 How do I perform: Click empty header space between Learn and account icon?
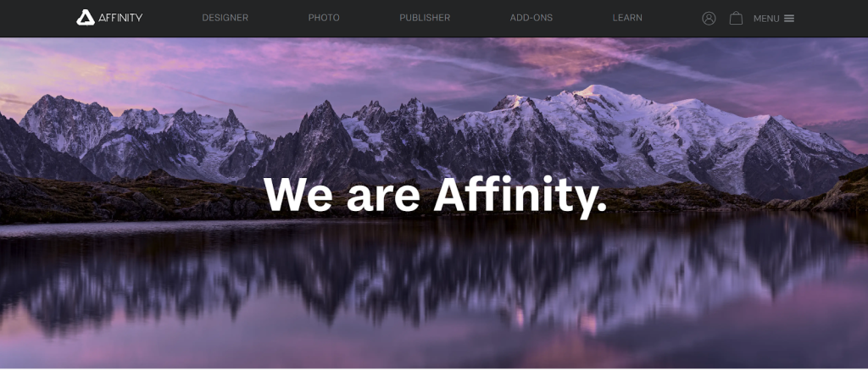coord(672,19)
